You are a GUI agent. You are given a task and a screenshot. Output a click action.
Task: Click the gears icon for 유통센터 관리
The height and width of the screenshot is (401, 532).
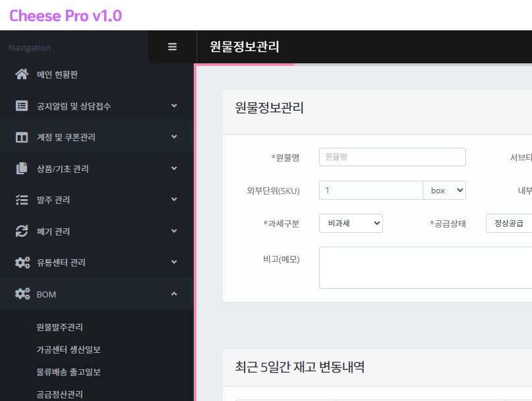(22, 262)
